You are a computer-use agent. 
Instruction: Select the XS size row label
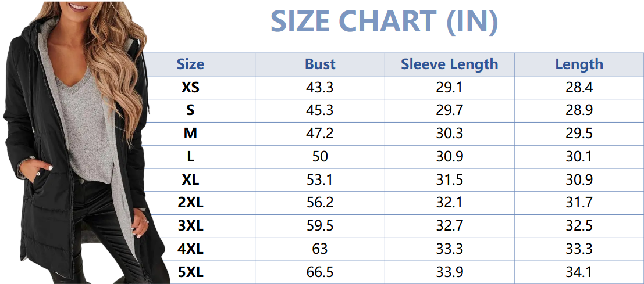[x=190, y=88]
